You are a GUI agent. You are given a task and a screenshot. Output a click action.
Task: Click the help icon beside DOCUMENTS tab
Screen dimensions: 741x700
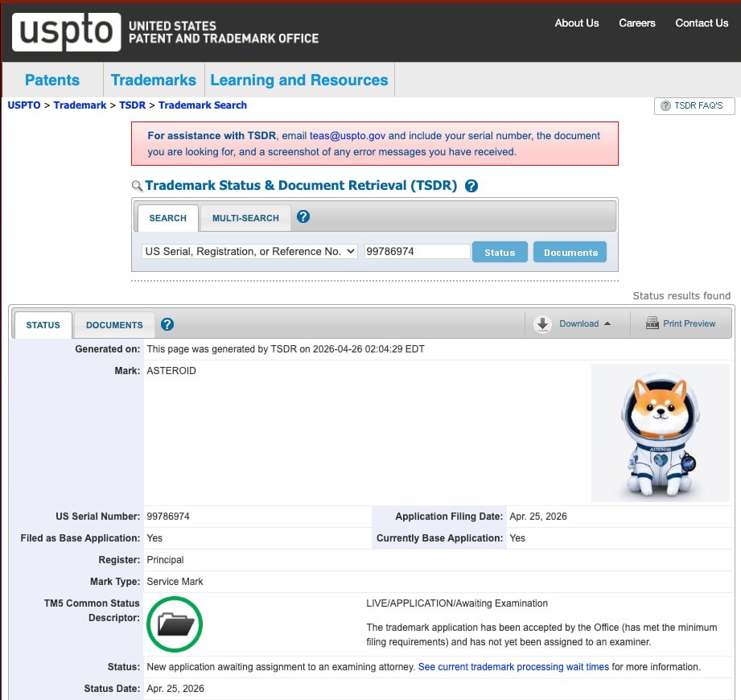[x=167, y=324]
